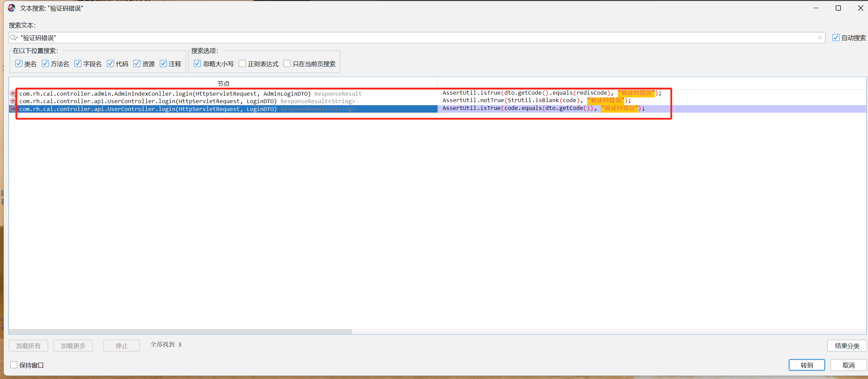Image resolution: width=868 pixels, height=379 pixels.
Task: Click inside the search text input field
Action: pyautogui.click(x=407, y=38)
